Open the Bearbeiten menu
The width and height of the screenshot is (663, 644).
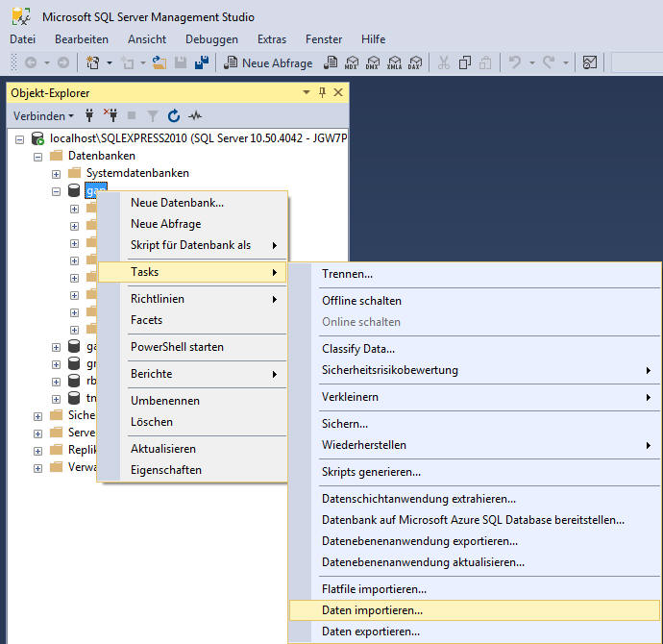tap(82, 39)
